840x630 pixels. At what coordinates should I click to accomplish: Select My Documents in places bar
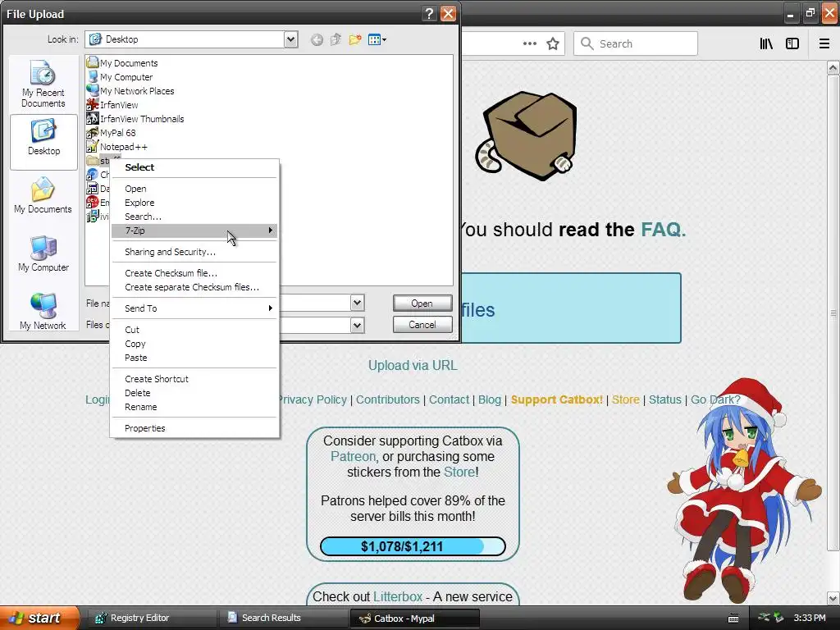[43, 195]
